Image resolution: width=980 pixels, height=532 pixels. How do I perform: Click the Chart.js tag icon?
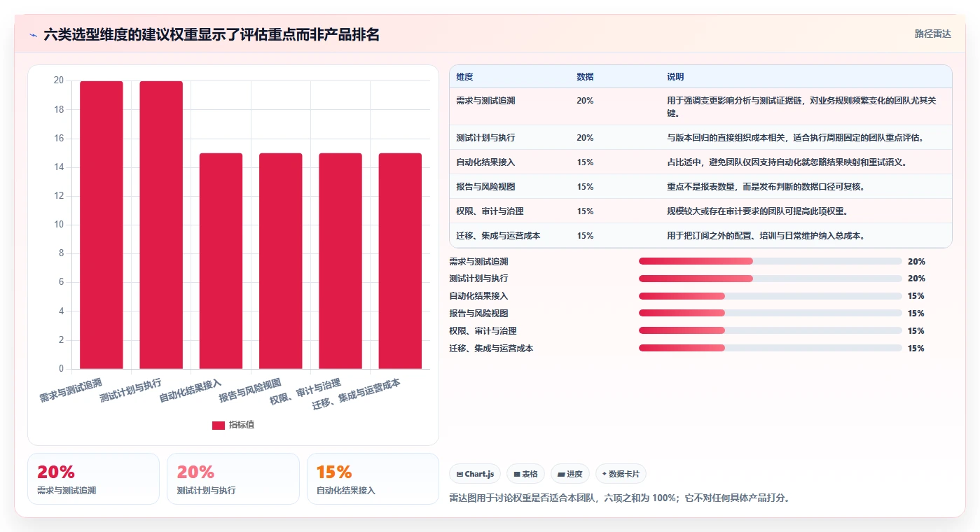[x=460, y=474]
